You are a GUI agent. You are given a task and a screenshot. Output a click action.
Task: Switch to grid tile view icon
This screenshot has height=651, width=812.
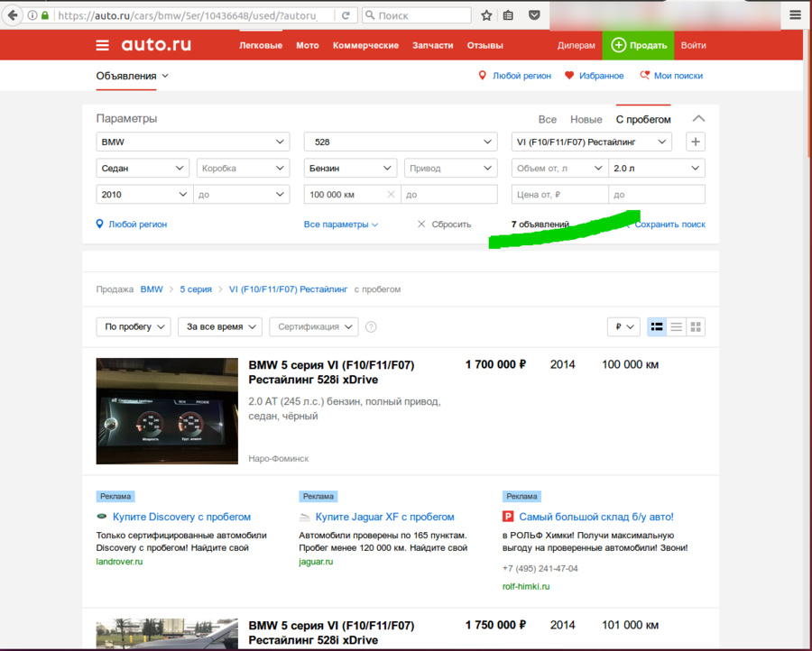tap(696, 327)
